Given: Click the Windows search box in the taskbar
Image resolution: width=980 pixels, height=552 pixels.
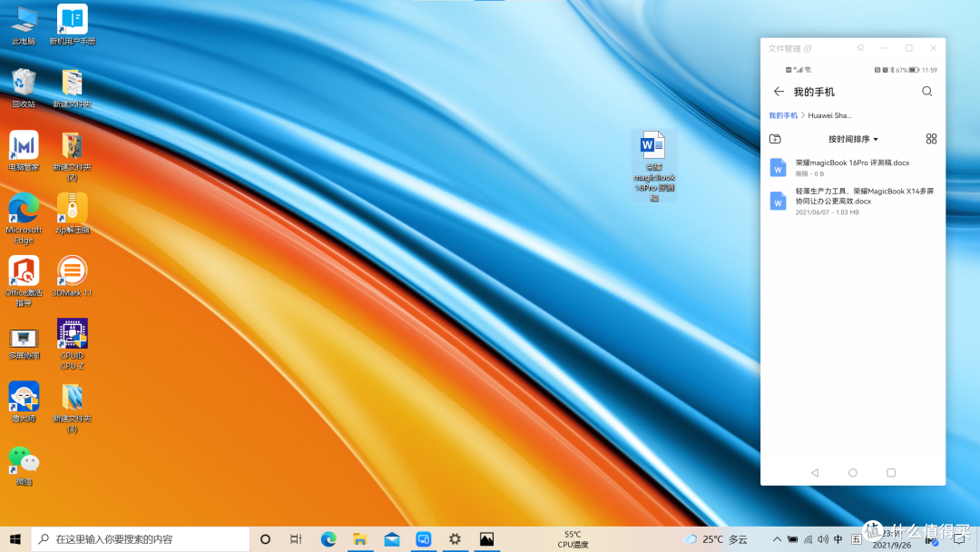Looking at the screenshot, I should click(140, 539).
